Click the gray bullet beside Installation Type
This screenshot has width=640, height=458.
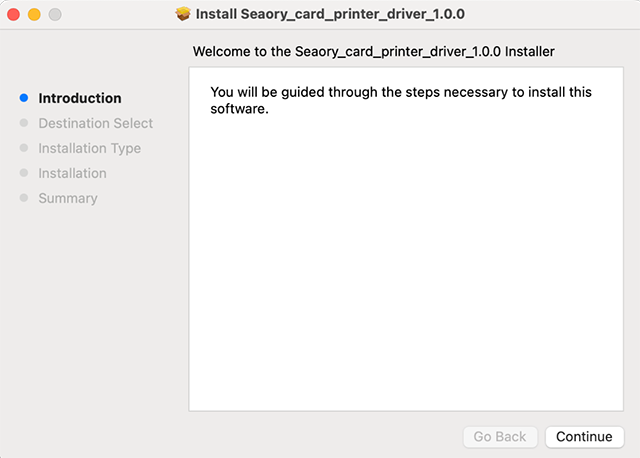click(x=23, y=148)
